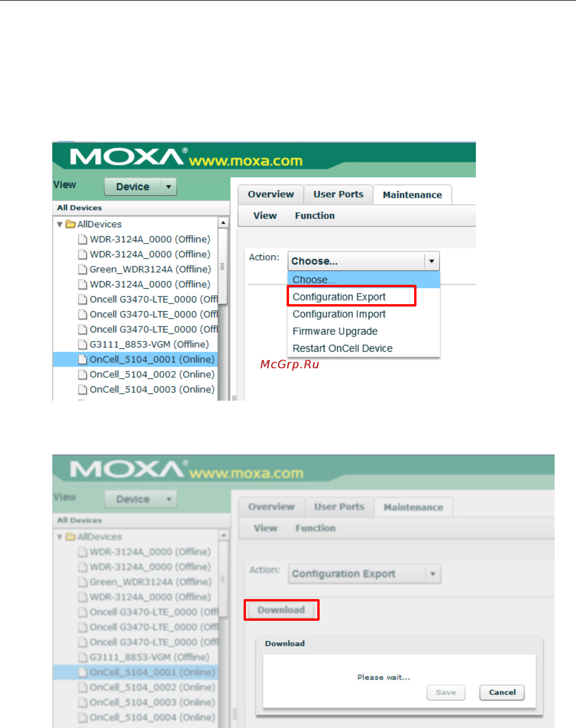Open the Device view dropdown in the sharp screenshot

140,187
